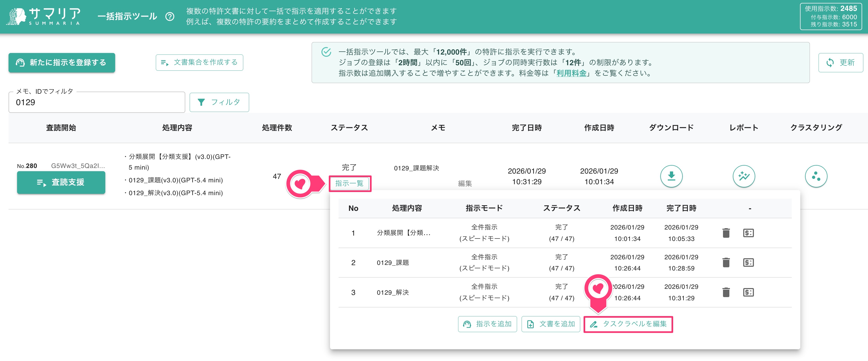Click 処理件数 column header
Image resolution: width=868 pixels, height=361 pixels.
[x=277, y=128]
